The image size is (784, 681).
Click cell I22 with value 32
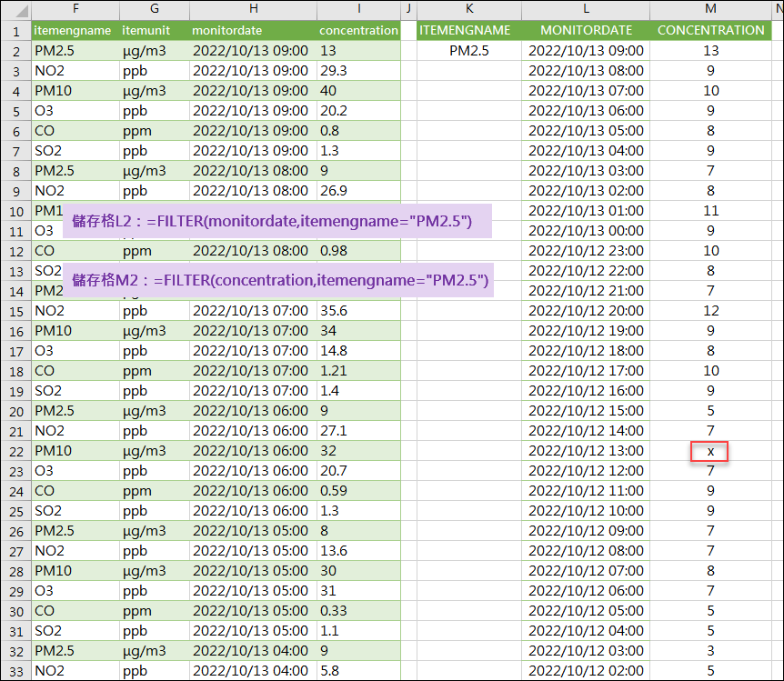[x=359, y=450]
